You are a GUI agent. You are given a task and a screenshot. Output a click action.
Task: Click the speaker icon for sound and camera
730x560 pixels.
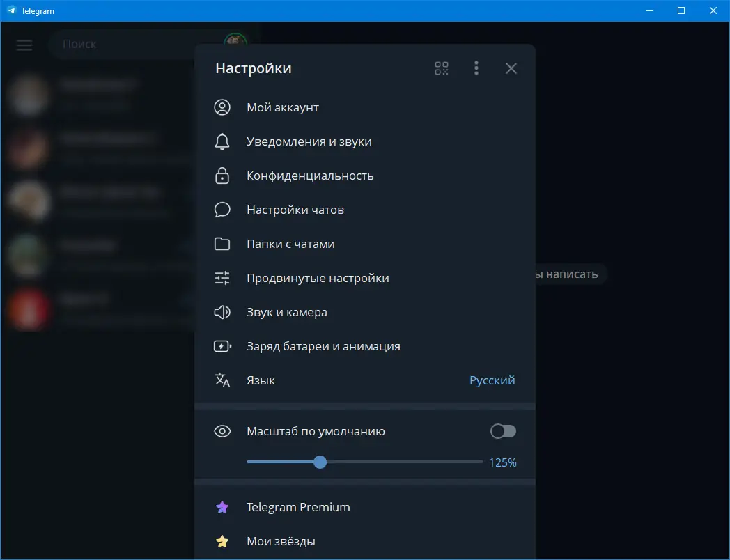[x=222, y=312]
